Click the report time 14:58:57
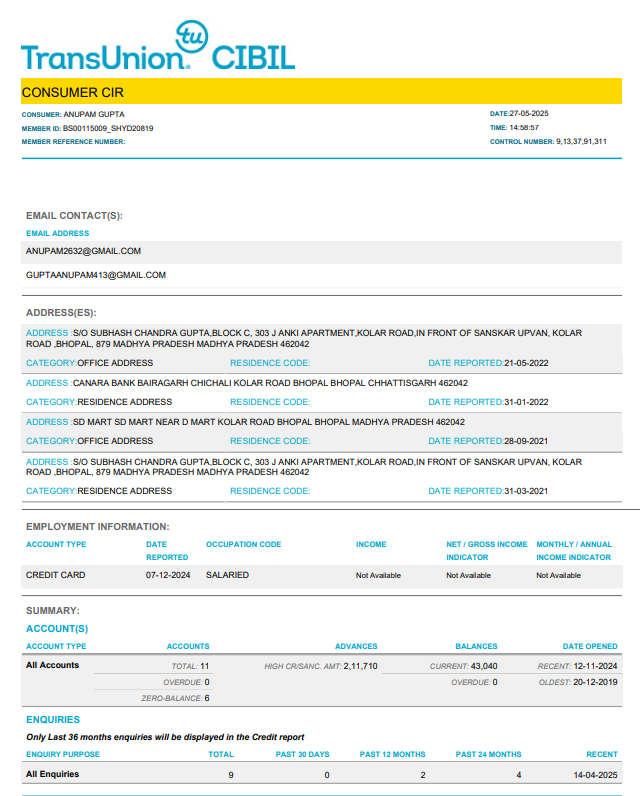 524,128
